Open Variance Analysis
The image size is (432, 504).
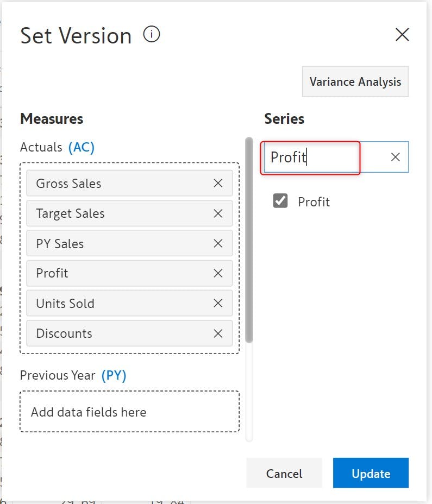pyautogui.click(x=355, y=82)
